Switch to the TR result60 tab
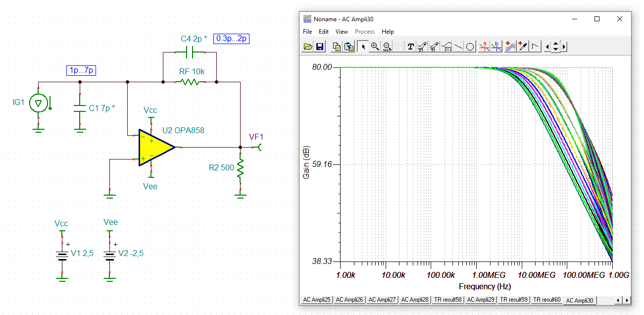The image size is (644, 315). coord(546,300)
